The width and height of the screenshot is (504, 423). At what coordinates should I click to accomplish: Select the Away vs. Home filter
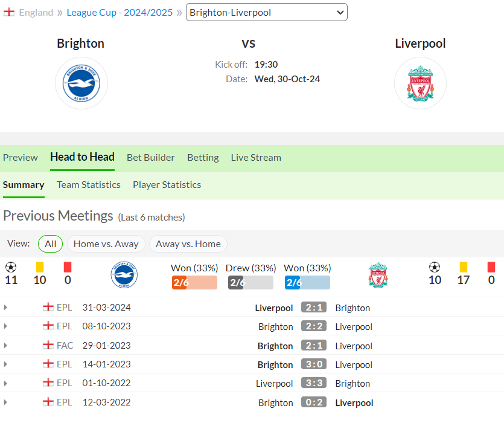pyautogui.click(x=188, y=244)
